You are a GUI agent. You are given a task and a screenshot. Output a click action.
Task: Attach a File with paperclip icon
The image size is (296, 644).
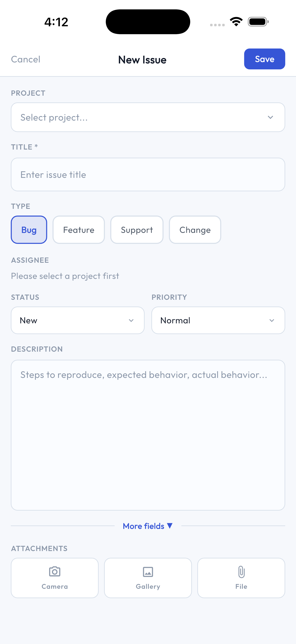pos(241,578)
